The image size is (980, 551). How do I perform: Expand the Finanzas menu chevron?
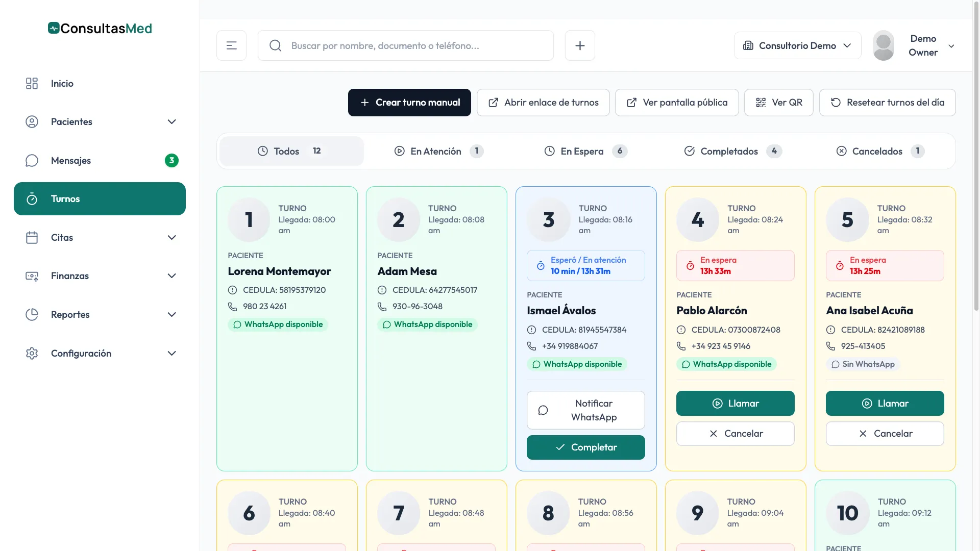coord(171,275)
